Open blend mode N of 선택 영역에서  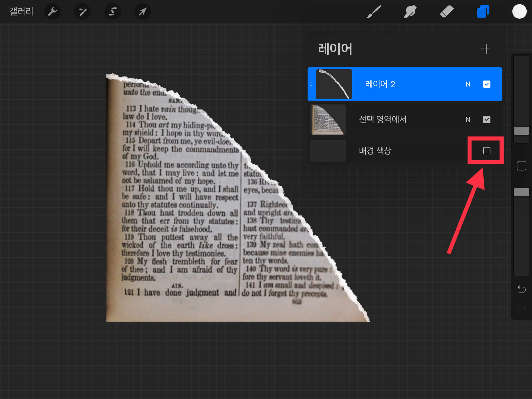coord(468,119)
